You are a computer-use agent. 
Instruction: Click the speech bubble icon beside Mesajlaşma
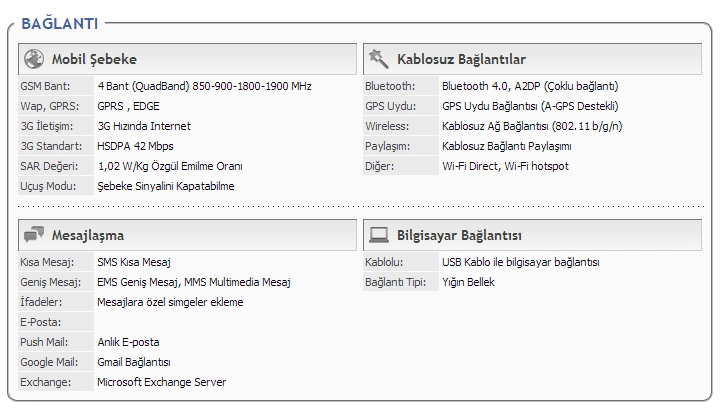[x=33, y=235]
